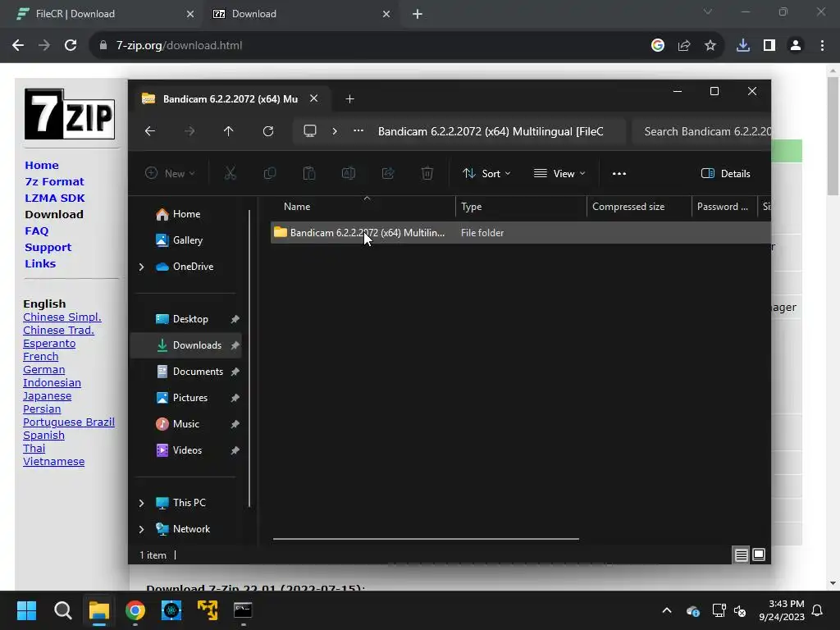This screenshot has height=630, width=840.
Task: Select the 7-Zip Download browser tab
Action: (x=300, y=14)
